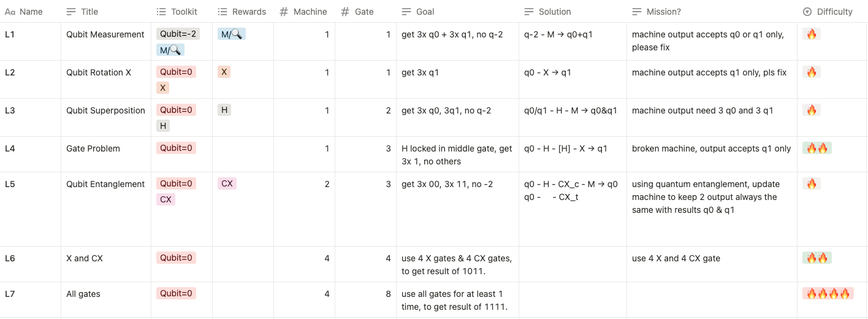Click the four-flame difficulty tag in L7
The width and height of the screenshot is (868, 319).
click(828, 293)
